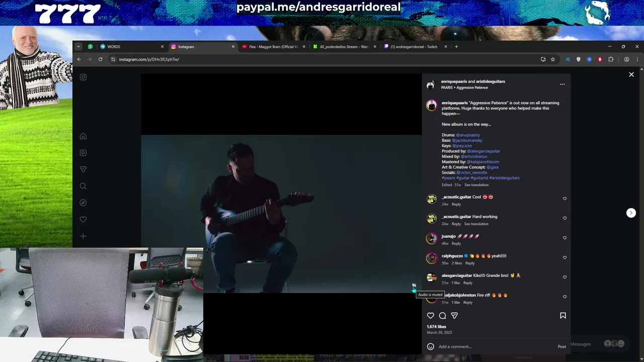This screenshot has height=362, width=644.
Task: Like the '_acoustic.guitar Cool' comment
Action: click(565, 199)
